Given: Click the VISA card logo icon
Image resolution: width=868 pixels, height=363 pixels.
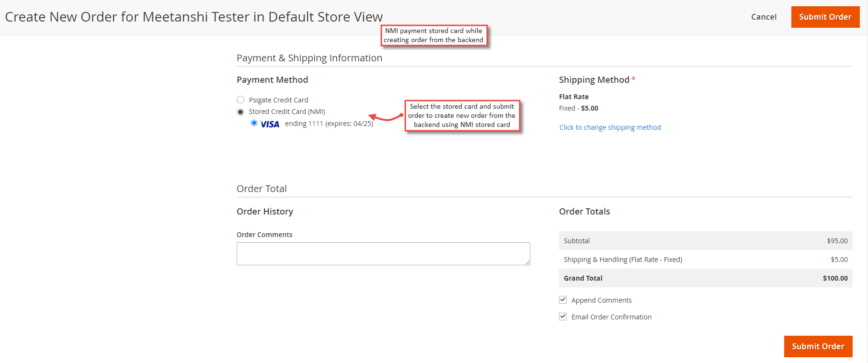Looking at the screenshot, I should point(270,124).
